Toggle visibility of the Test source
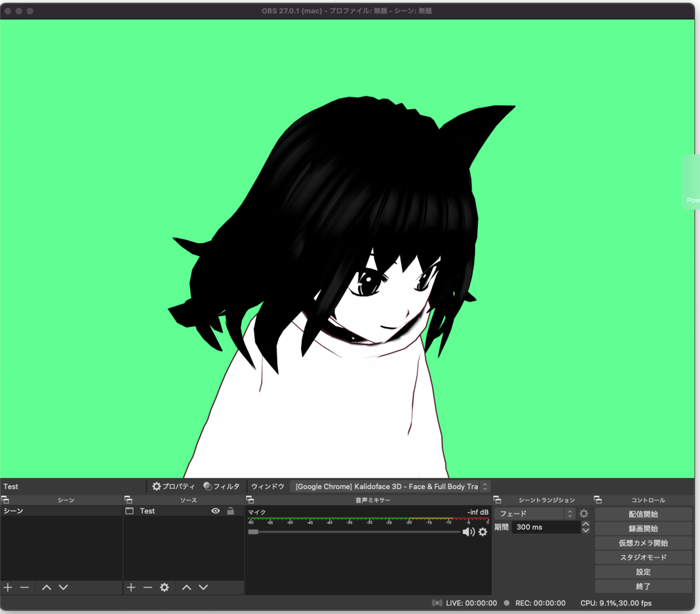Screen dimensions: 700x614 [x=215, y=511]
